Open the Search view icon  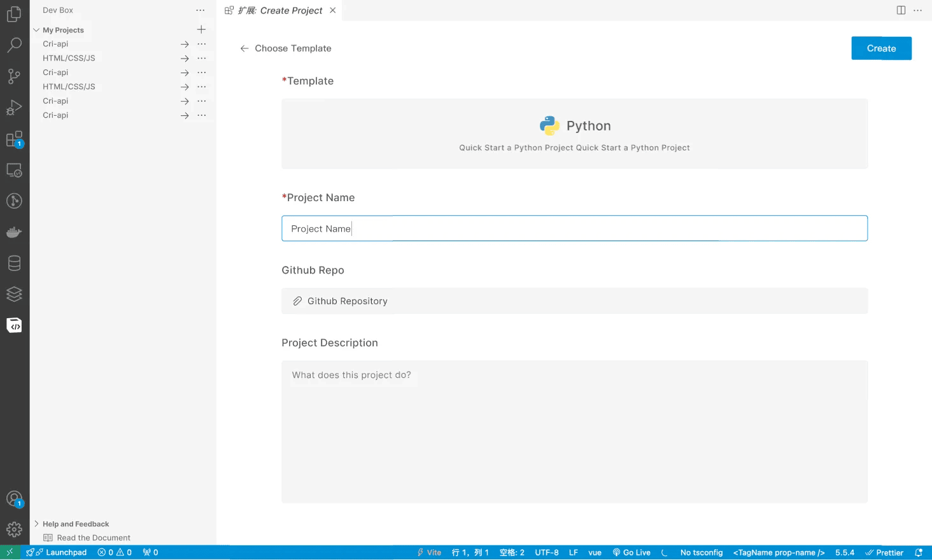coord(14,45)
